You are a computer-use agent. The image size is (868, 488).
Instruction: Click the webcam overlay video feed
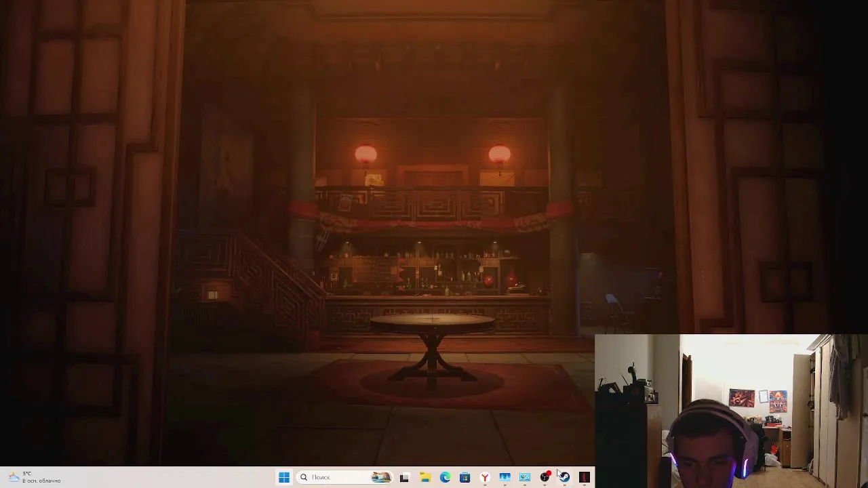pos(731,411)
